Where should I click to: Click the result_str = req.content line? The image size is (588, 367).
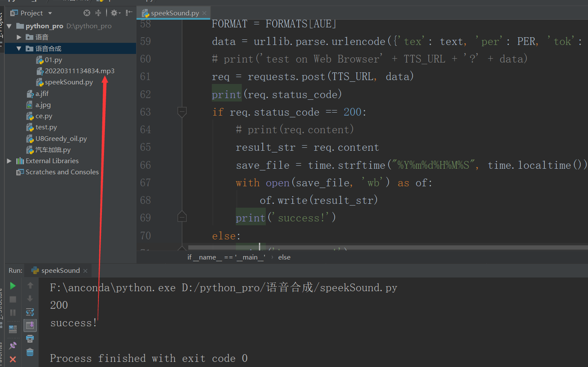coord(307,147)
